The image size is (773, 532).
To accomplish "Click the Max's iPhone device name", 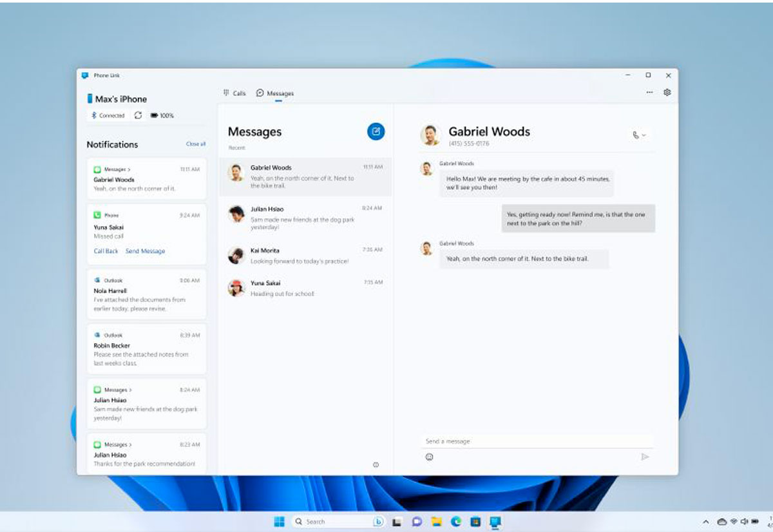I will tap(121, 99).
